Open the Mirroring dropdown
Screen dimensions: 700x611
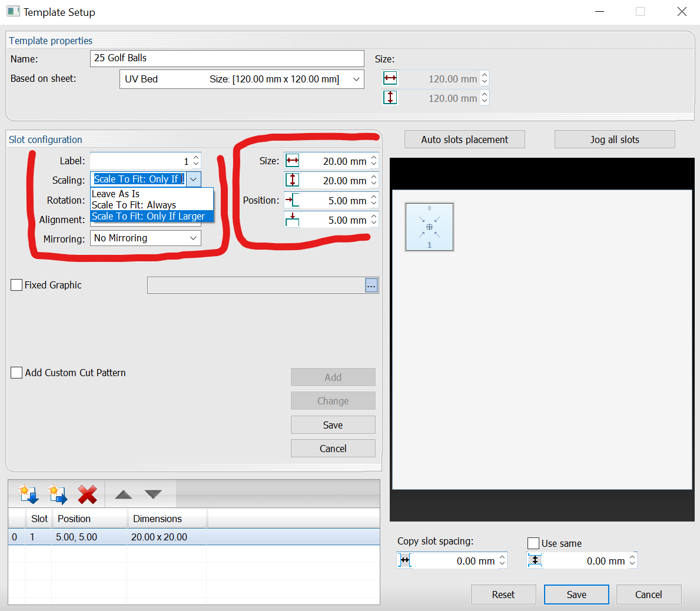pyautogui.click(x=145, y=238)
